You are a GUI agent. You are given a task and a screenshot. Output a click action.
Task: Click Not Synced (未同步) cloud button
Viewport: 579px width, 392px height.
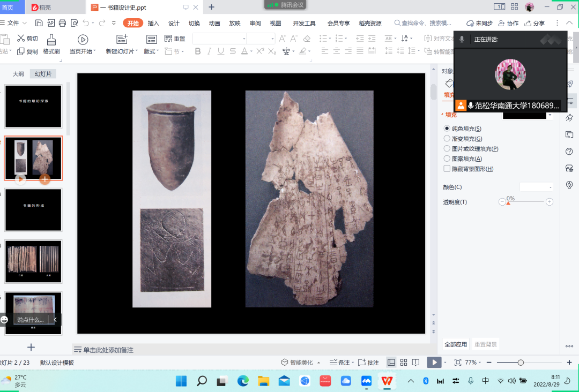coord(480,23)
